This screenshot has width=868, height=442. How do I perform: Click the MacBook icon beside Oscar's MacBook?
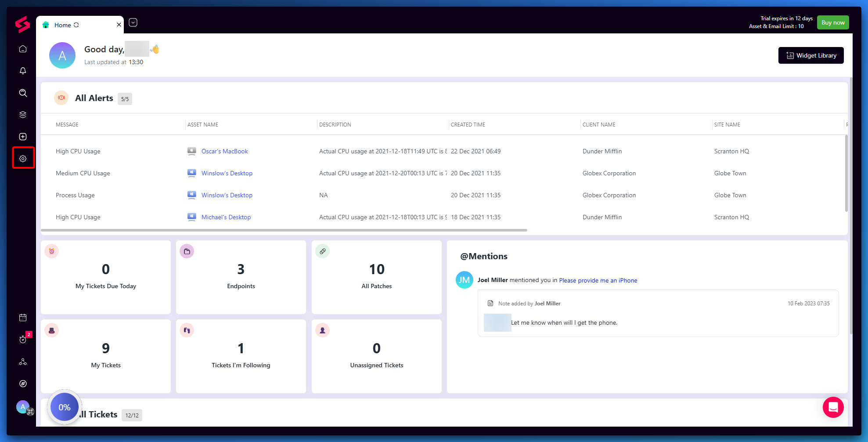coord(192,151)
